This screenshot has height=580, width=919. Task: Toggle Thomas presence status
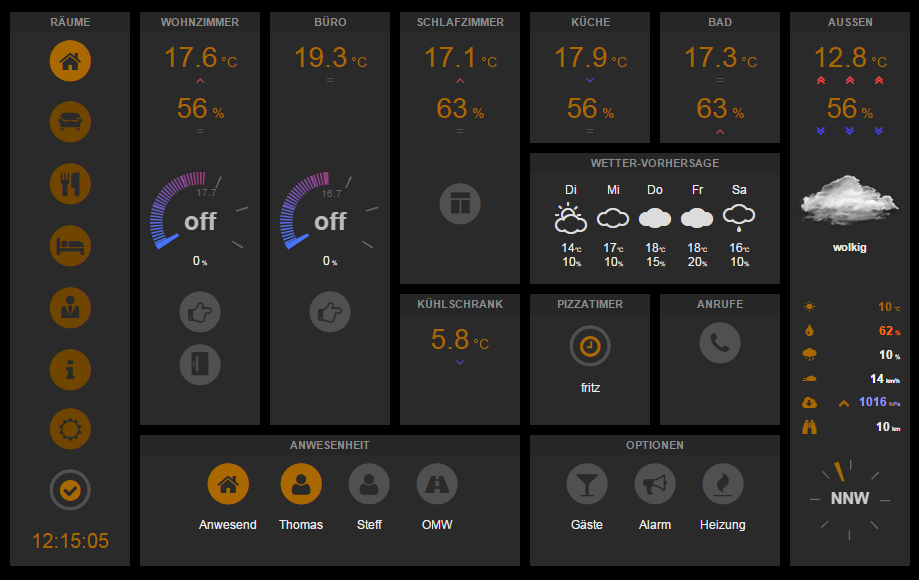click(x=301, y=485)
